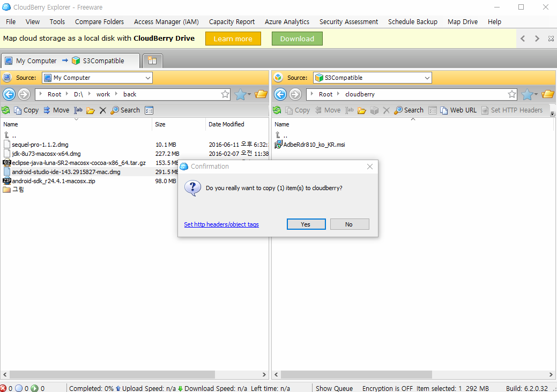Refresh the S3Compatible right pane
This screenshot has height=392, width=557.
tap(277, 110)
